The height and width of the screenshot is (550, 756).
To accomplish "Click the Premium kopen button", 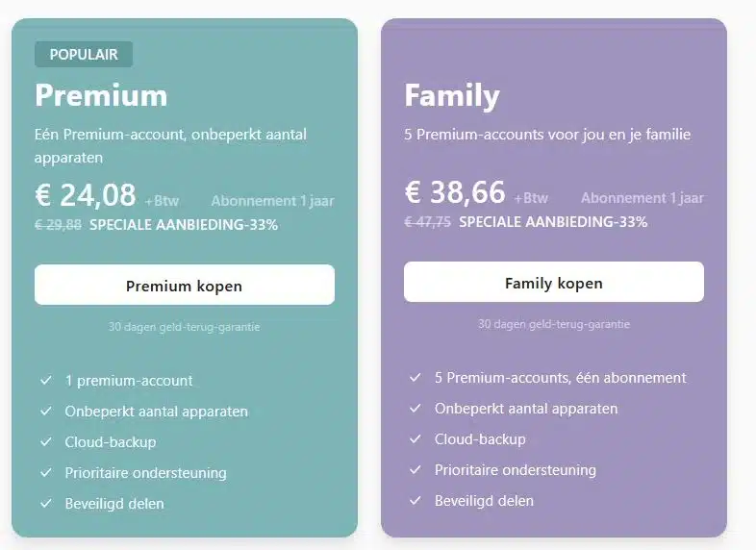I will click(x=184, y=285).
